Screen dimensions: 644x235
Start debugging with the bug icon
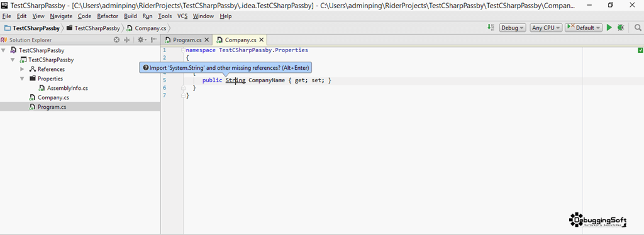621,28
